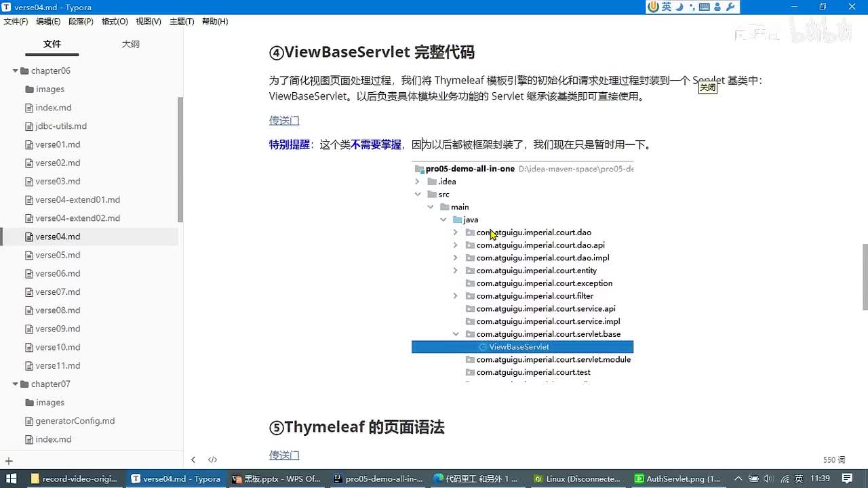Open verse03.md in the file tree
The width and height of the screenshot is (868, 488).
58,181
